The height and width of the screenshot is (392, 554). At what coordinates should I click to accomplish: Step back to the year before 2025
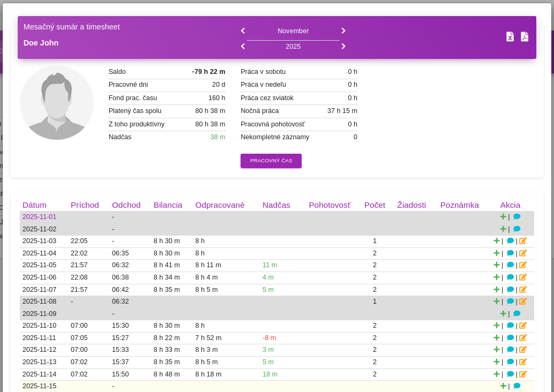coord(243,46)
